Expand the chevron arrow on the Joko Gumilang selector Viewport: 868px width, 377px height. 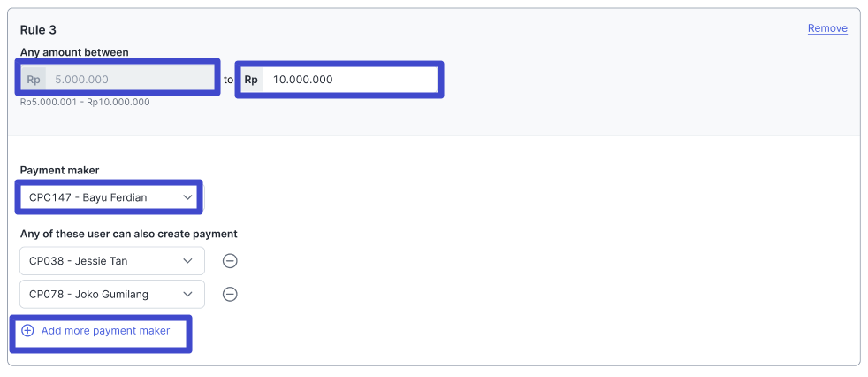point(187,295)
